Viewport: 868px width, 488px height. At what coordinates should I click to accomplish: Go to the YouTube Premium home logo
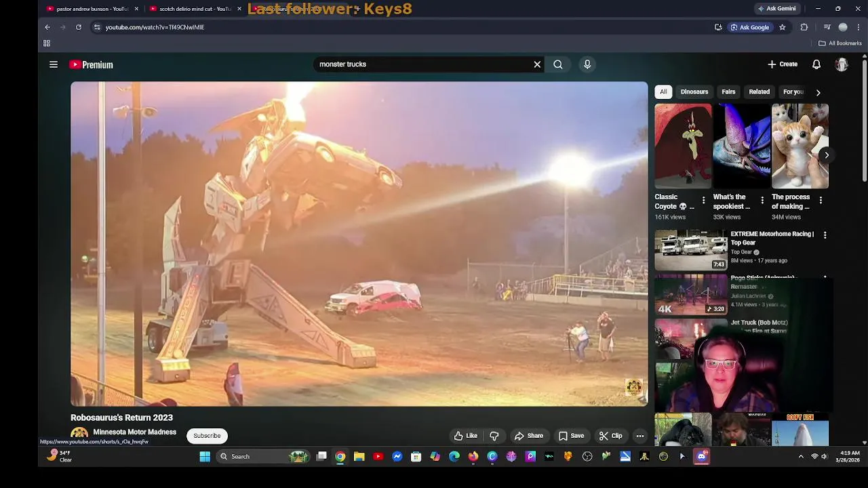tap(91, 64)
